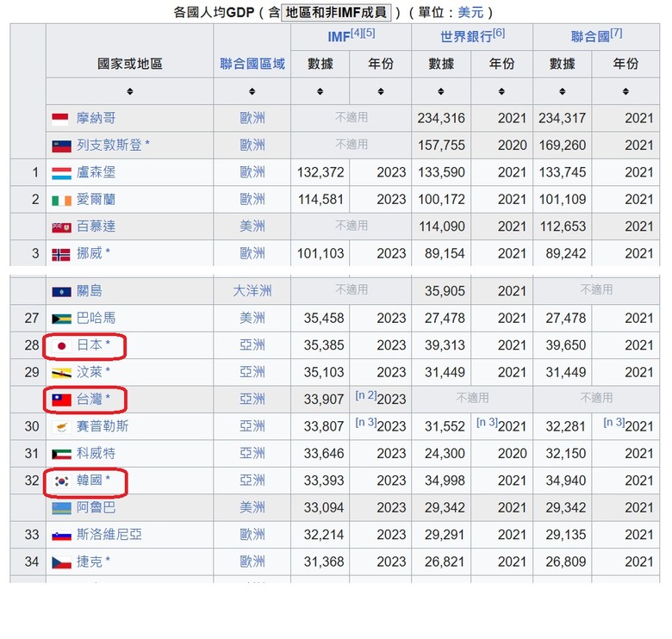
Task: Open the IMF header link
Action: point(339,37)
